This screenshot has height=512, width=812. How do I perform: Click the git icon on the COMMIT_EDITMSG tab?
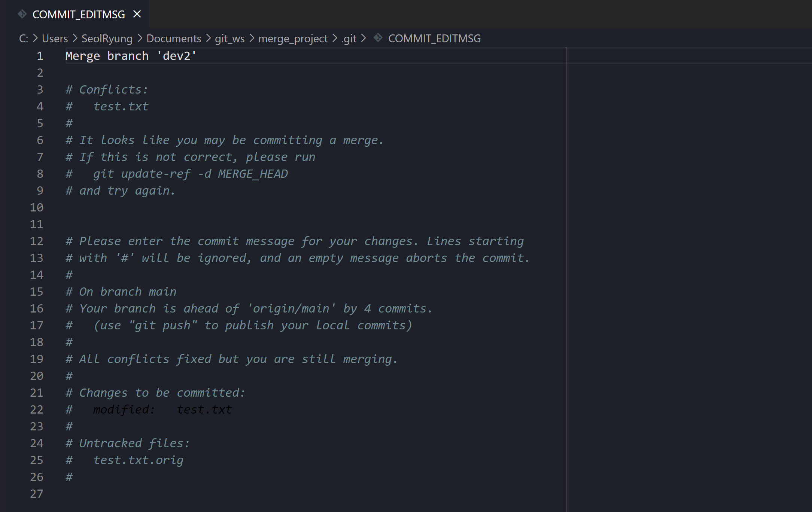22,14
